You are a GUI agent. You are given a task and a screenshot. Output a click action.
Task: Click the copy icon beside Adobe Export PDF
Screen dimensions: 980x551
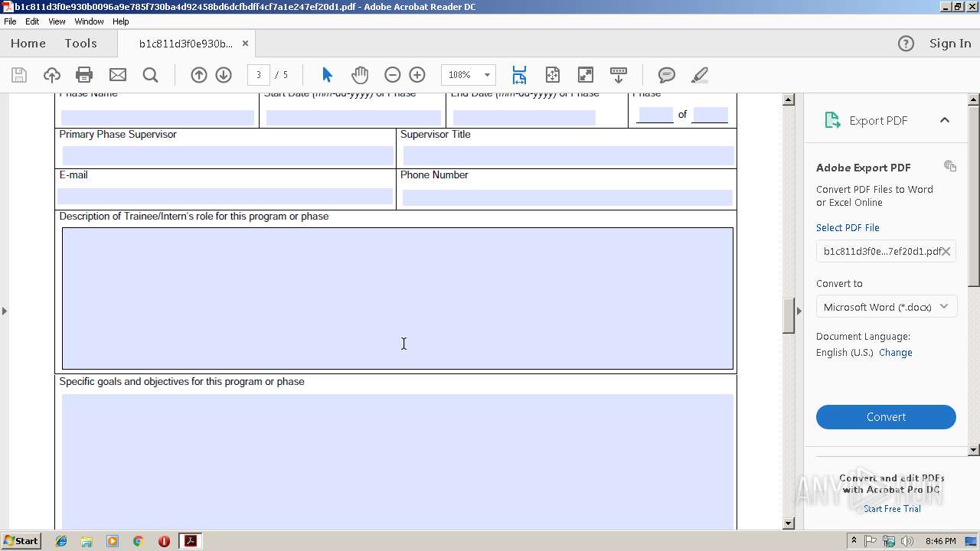(950, 166)
